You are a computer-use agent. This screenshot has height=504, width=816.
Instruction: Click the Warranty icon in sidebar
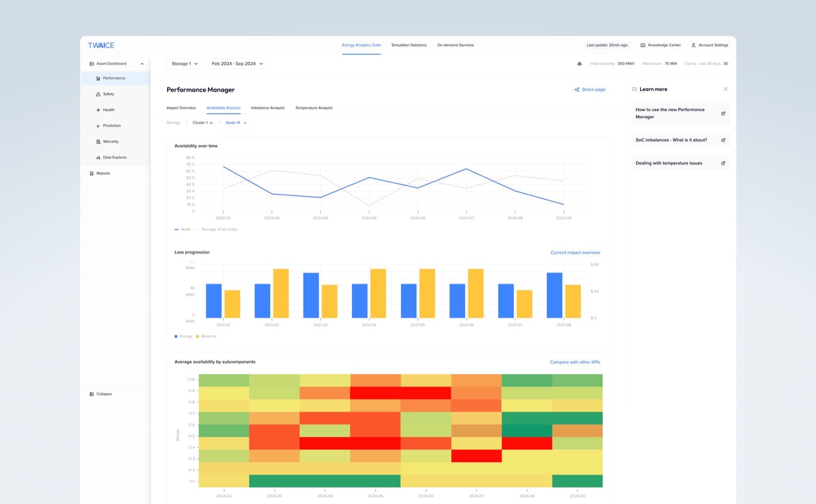coord(98,142)
